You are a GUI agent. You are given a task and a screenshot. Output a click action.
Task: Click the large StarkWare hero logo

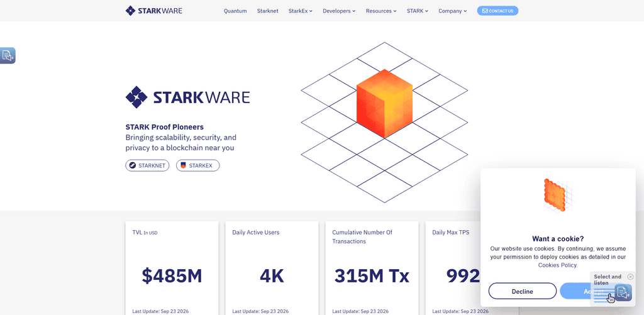(x=187, y=97)
